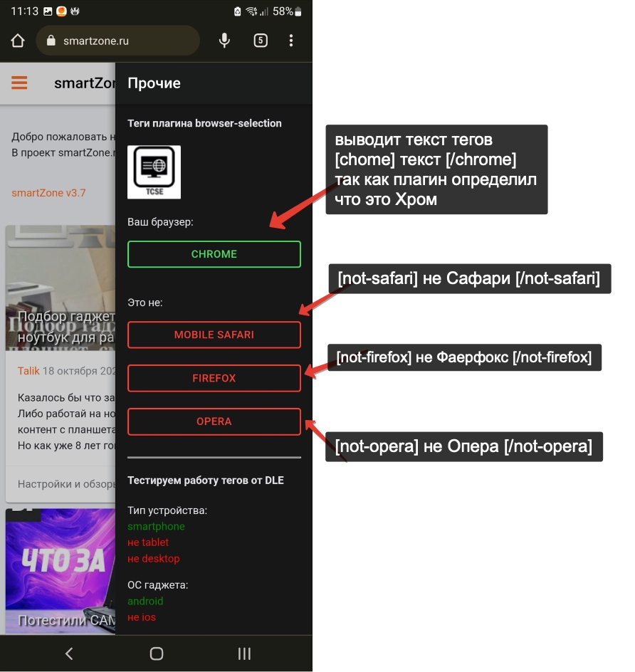Tap the Прочие panel header
Screen dimensions: 635x672
(154, 83)
